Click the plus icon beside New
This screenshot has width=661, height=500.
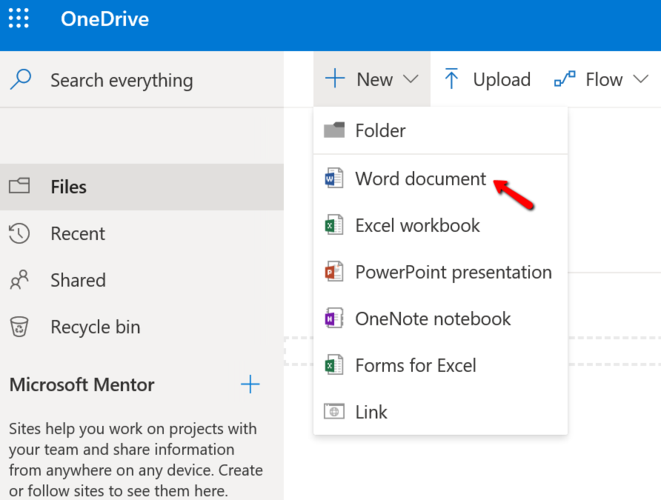click(335, 78)
